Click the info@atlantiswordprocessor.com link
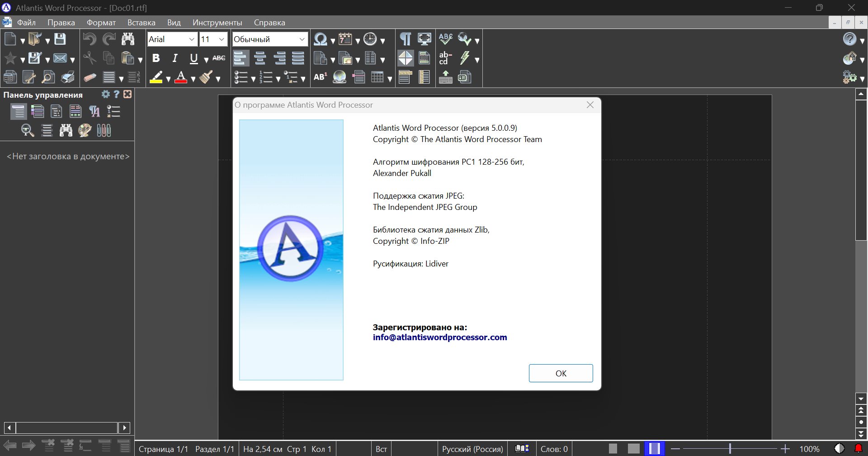 click(x=439, y=337)
